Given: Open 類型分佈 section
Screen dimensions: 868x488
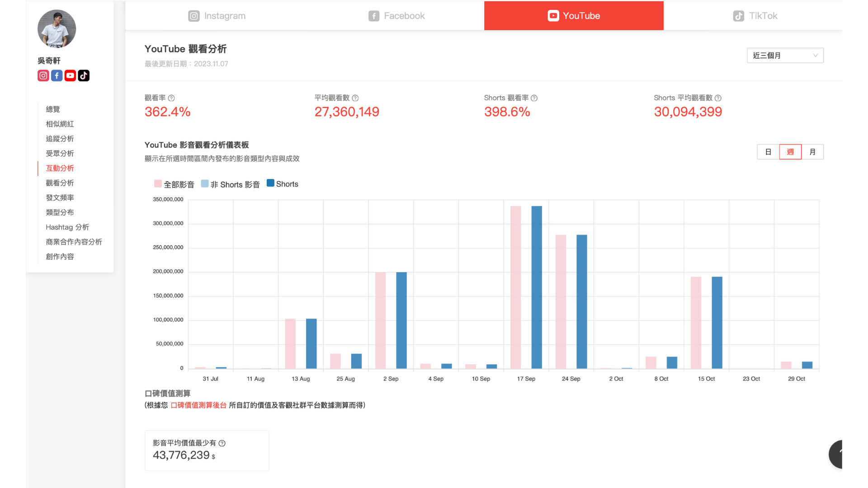Looking at the screenshot, I should [x=59, y=212].
